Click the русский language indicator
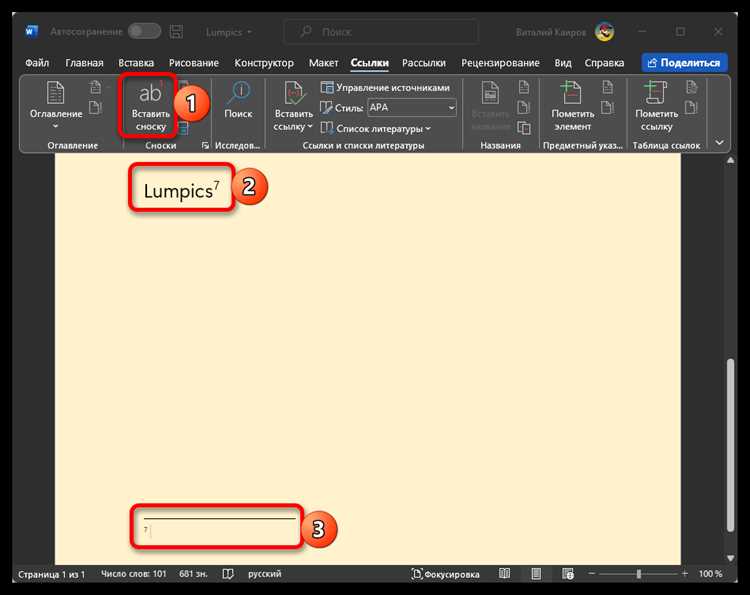The image size is (750, 595). [265, 573]
